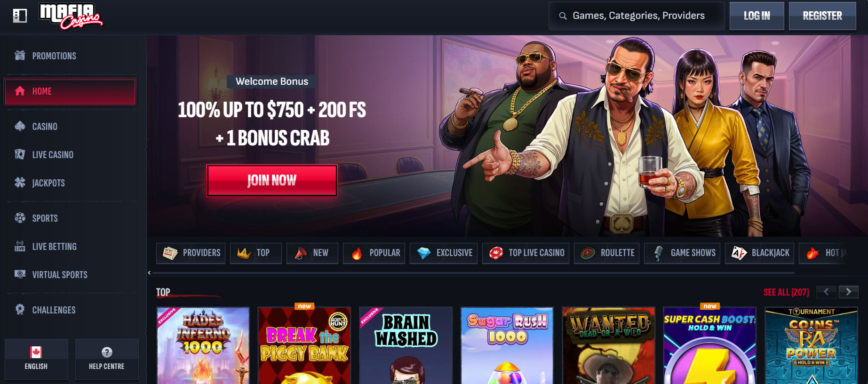
Task: Open Jackpots via the clover icon
Action: click(x=20, y=183)
